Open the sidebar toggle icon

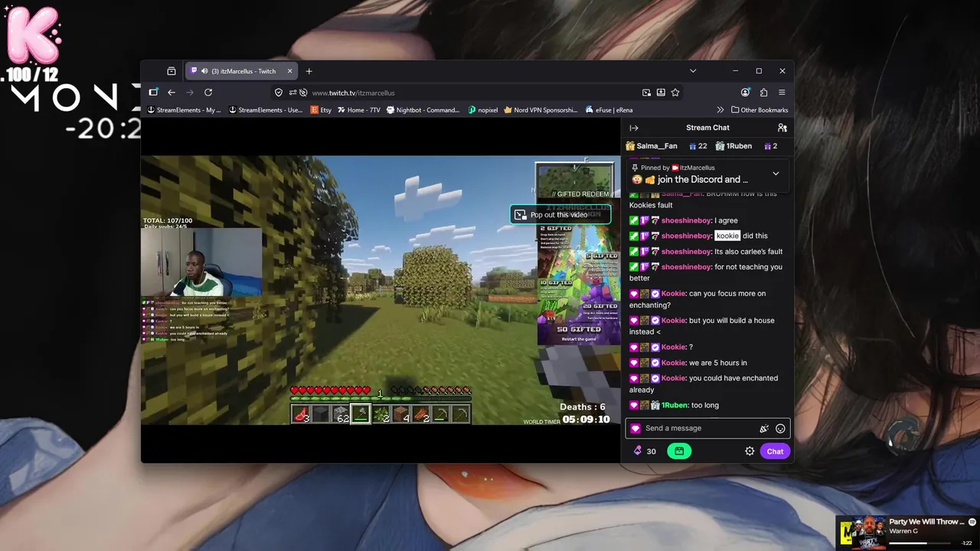(153, 93)
